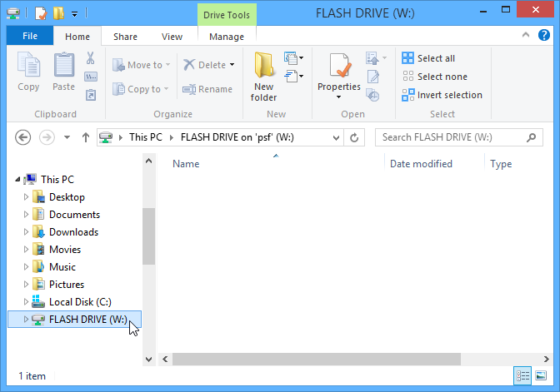Open the New item menu icon
560x392 pixels.
point(293,57)
